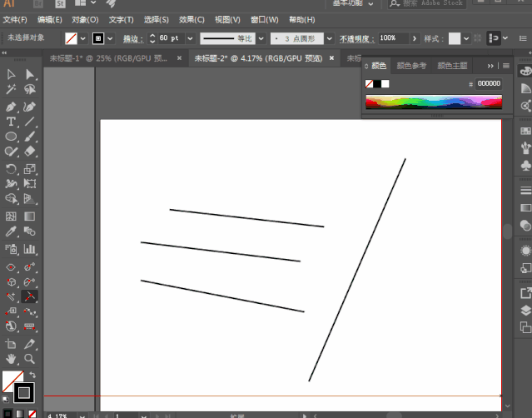Set Color mode below toolbar swatches
This screenshot has height=418, width=532.
7,414
